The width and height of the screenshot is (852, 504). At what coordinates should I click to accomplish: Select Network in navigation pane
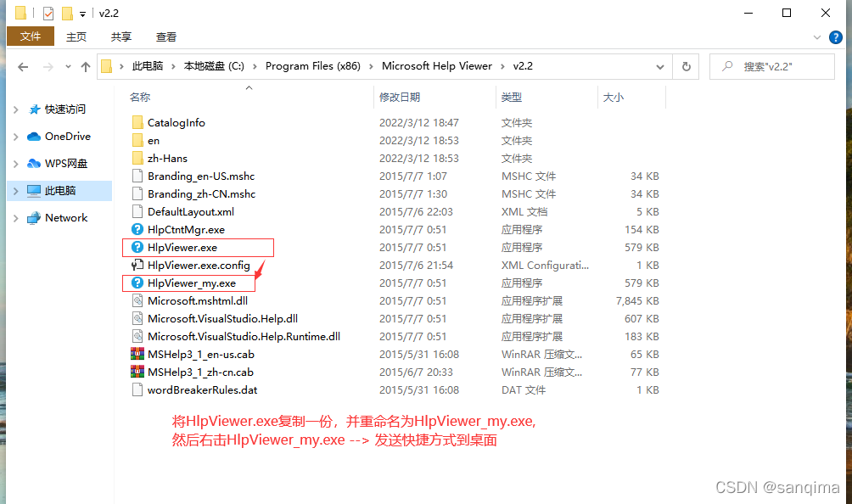point(66,218)
